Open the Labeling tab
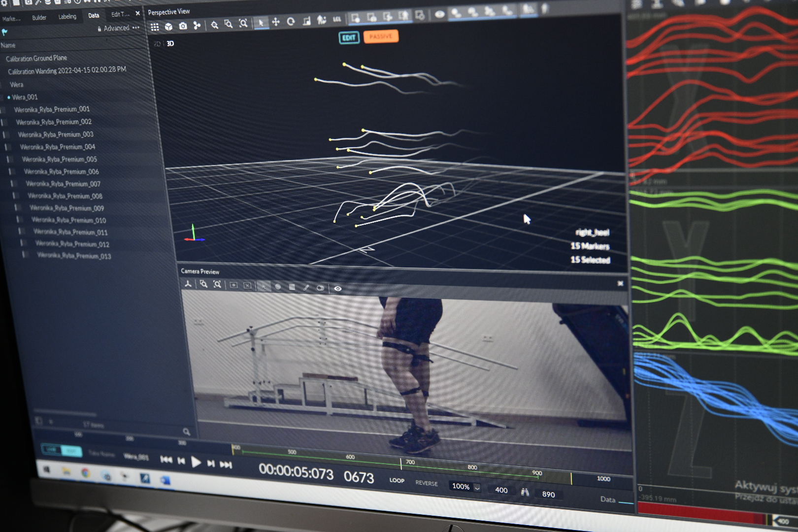Image resolution: width=798 pixels, height=532 pixels. point(67,17)
